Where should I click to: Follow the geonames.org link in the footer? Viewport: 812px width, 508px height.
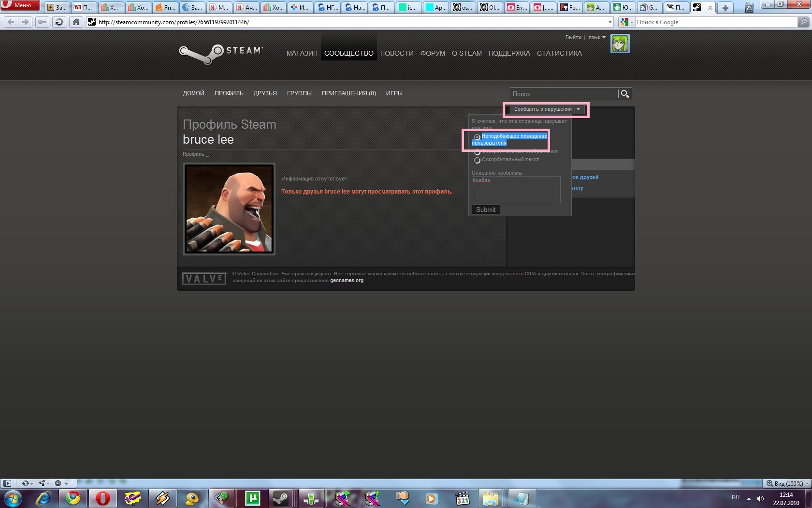(347, 281)
